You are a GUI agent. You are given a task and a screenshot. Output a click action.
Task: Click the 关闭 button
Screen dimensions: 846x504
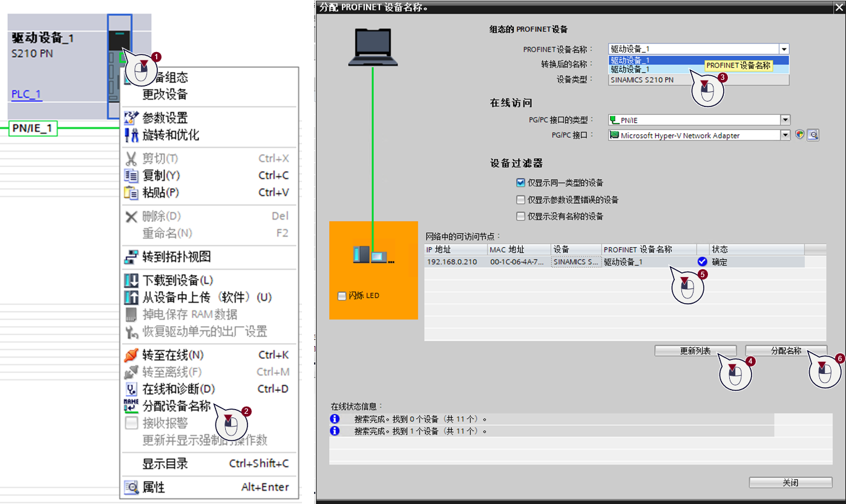790,483
